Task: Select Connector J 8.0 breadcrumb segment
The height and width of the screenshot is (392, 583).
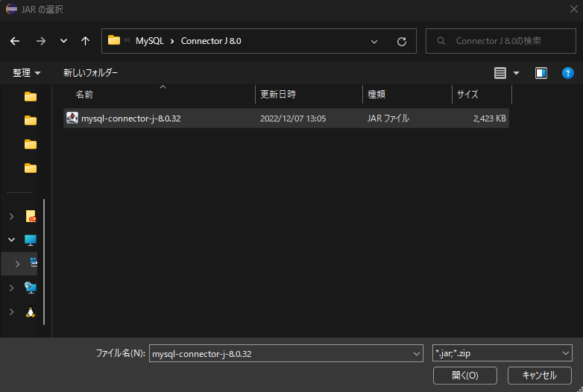Action: tap(211, 41)
